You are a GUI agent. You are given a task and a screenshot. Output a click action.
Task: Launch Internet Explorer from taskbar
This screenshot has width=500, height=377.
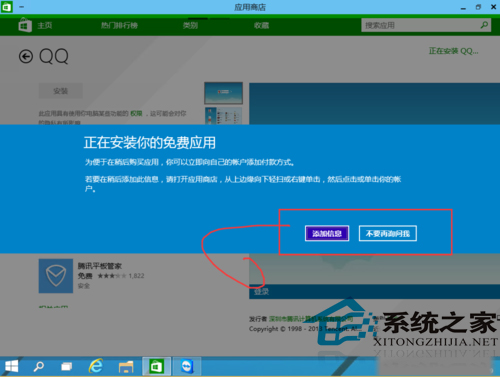pyautogui.click(x=96, y=366)
